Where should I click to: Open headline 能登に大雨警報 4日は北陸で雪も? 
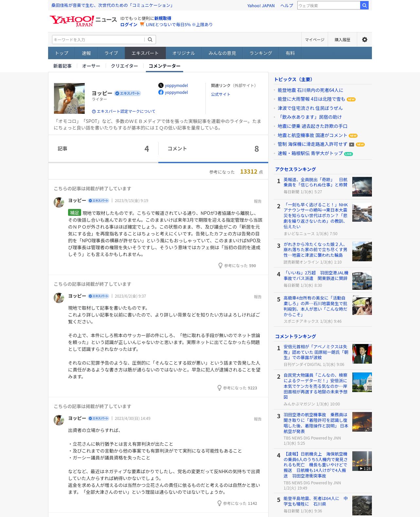[x=311, y=99]
